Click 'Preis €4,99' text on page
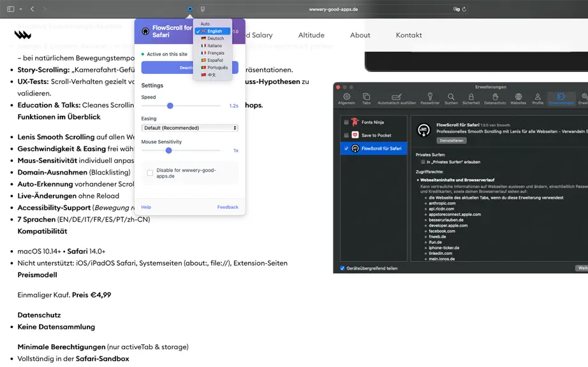 tap(91, 295)
